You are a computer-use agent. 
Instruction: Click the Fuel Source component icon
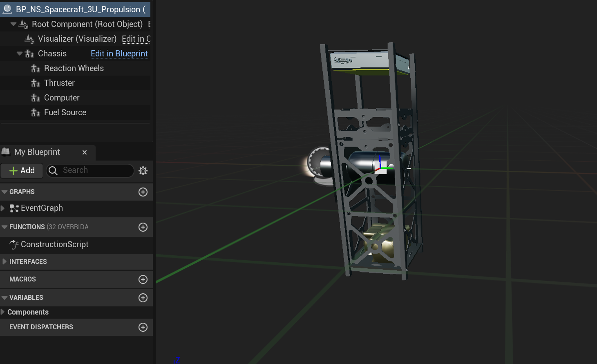pyautogui.click(x=36, y=113)
